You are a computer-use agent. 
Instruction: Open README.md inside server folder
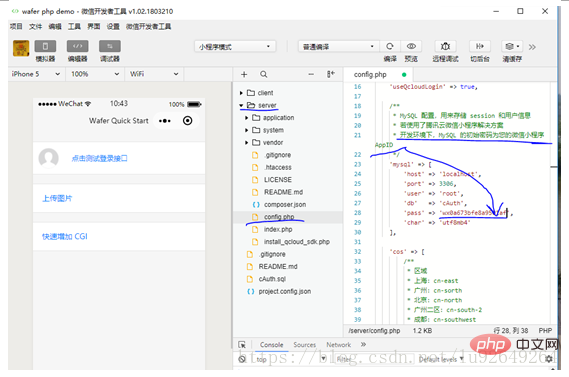283,192
